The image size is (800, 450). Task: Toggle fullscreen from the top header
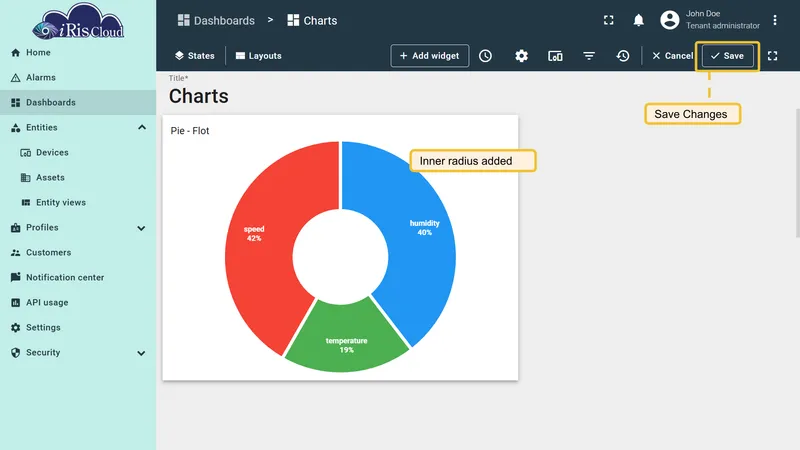[608, 20]
